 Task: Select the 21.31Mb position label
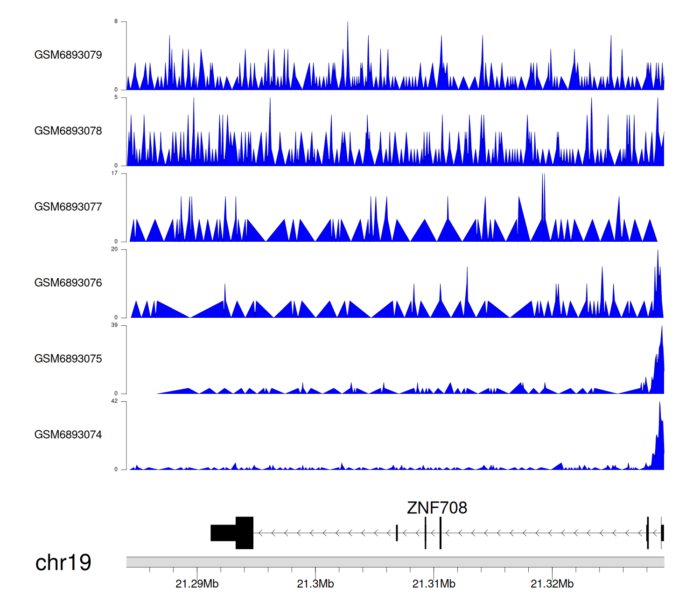tap(434, 584)
